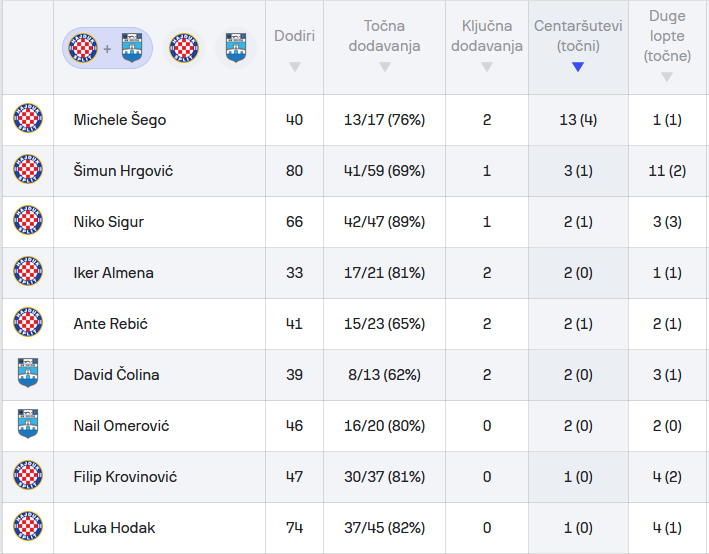Click Hajduk crest beside Niko Sigur
Image resolution: width=709 pixels, height=554 pixels.
[x=27, y=222]
